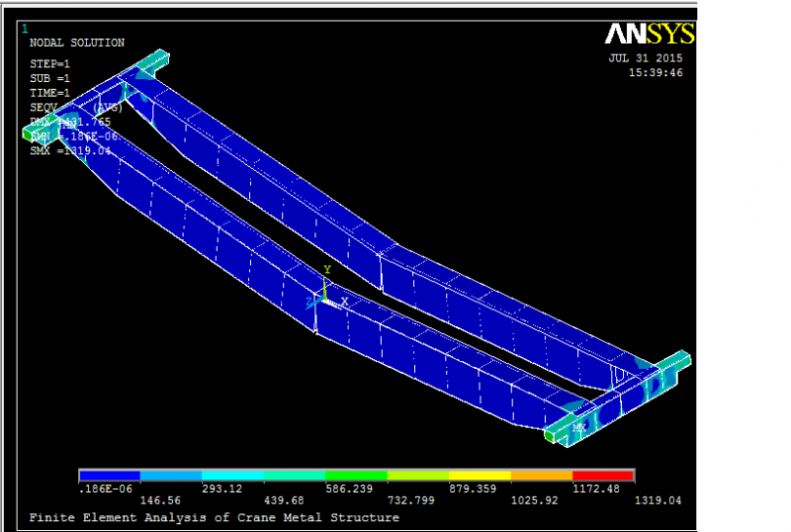Click the 'SMX =1319.04' text

[x=70, y=151]
